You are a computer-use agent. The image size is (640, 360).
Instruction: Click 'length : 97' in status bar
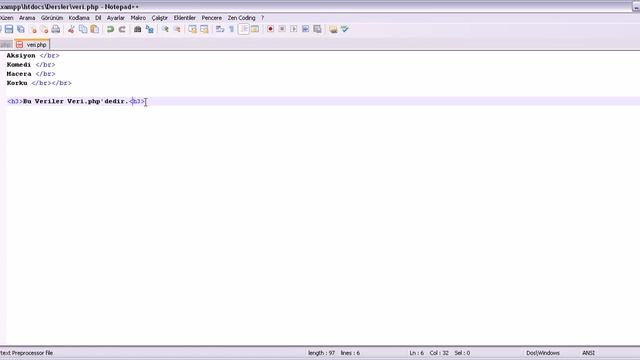click(x=321, y=353)
